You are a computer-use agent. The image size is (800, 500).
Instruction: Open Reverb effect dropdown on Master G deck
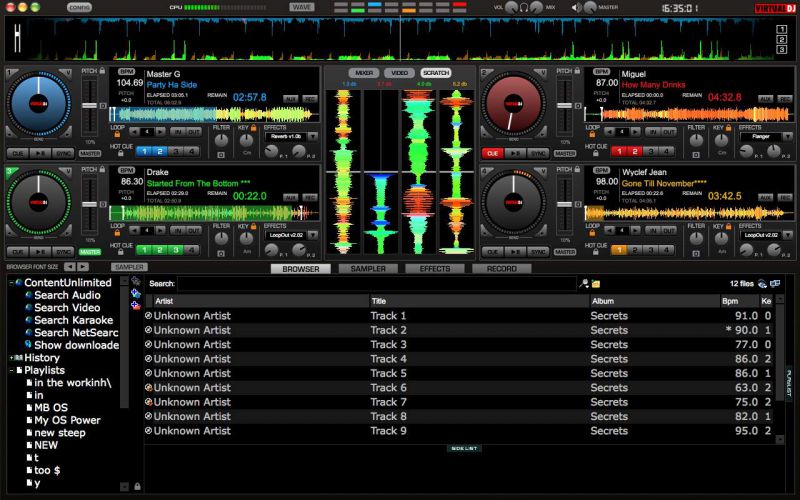[312, 137]
